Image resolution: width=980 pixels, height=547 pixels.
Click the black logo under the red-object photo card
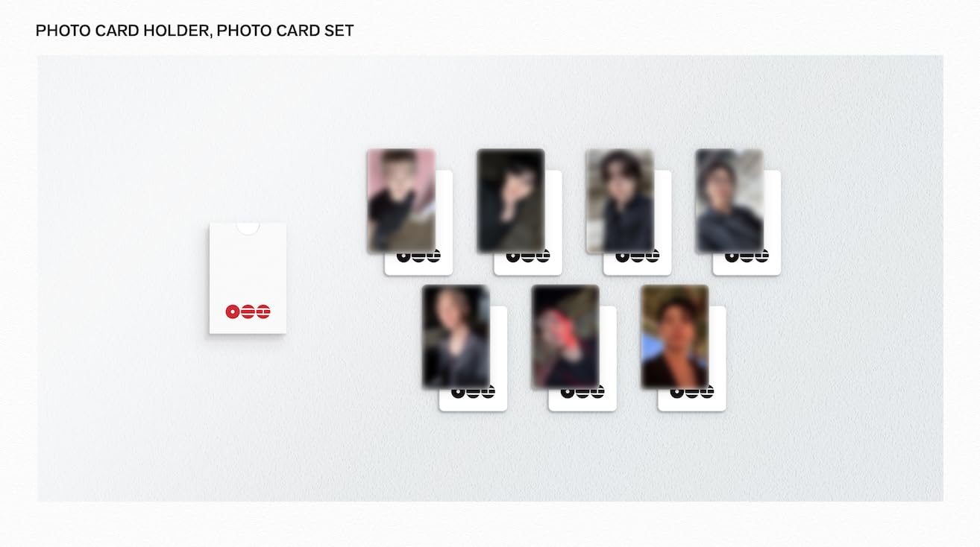(582, 392)
